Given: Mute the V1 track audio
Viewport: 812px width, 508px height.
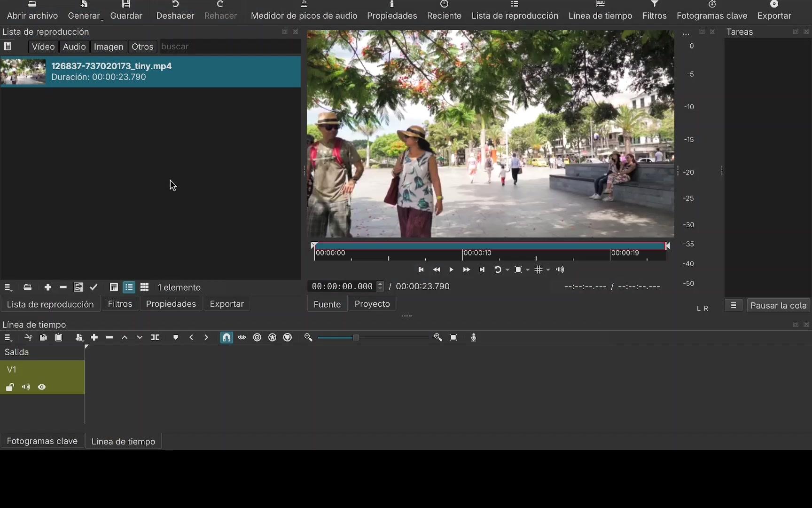Looking at the screenshot, I should pyautogui.click(x=26, y=387).
